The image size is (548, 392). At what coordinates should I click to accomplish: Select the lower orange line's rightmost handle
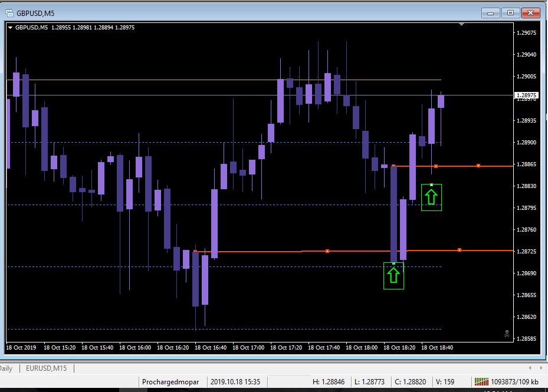[460, 250]
